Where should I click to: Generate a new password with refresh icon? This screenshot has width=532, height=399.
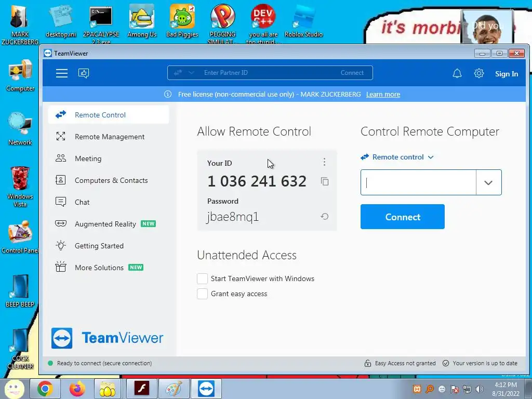pyautogui.click(x=324, y=217)
